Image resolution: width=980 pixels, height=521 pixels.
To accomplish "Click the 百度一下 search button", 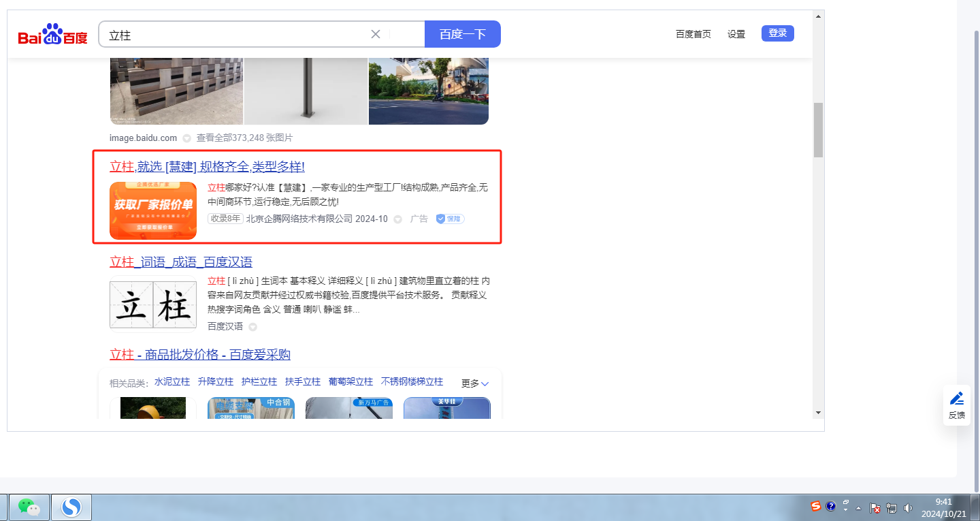I will (x=463, y=34).
